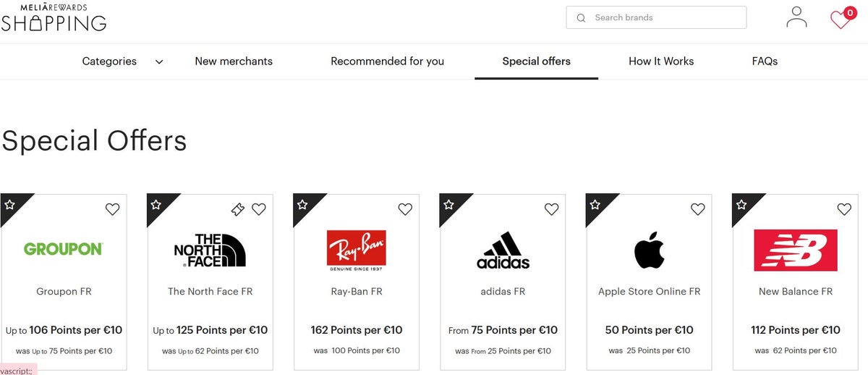Open the favorites heart counter icon
The height and width of the screenshot is (375, 868).
[x=841, y=18]
